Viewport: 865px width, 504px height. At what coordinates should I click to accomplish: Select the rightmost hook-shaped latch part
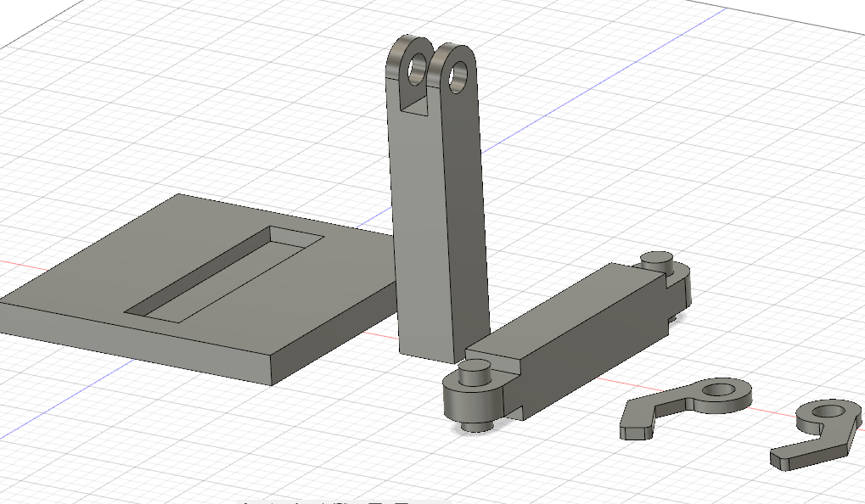pos(817,434)
